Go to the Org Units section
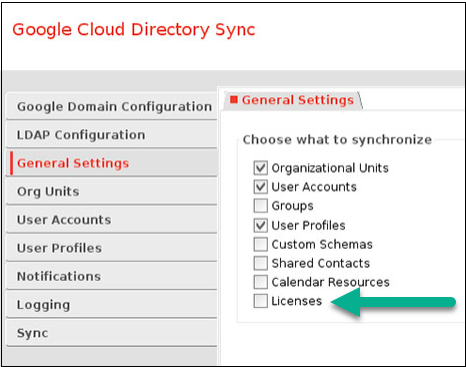The height and width of the screenshot is (367, 466). click(x=112, y=191)
